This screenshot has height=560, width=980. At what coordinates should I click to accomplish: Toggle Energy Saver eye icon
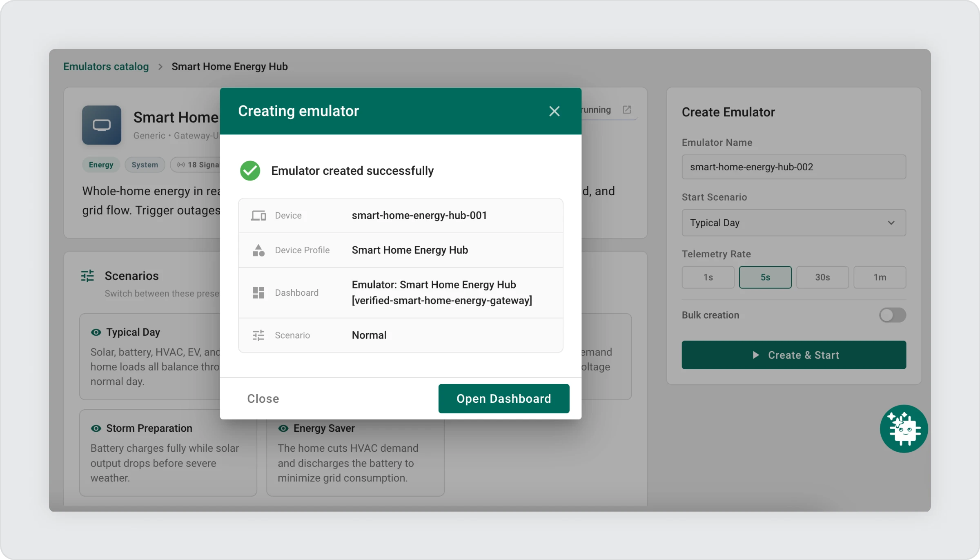click(283, 428)
